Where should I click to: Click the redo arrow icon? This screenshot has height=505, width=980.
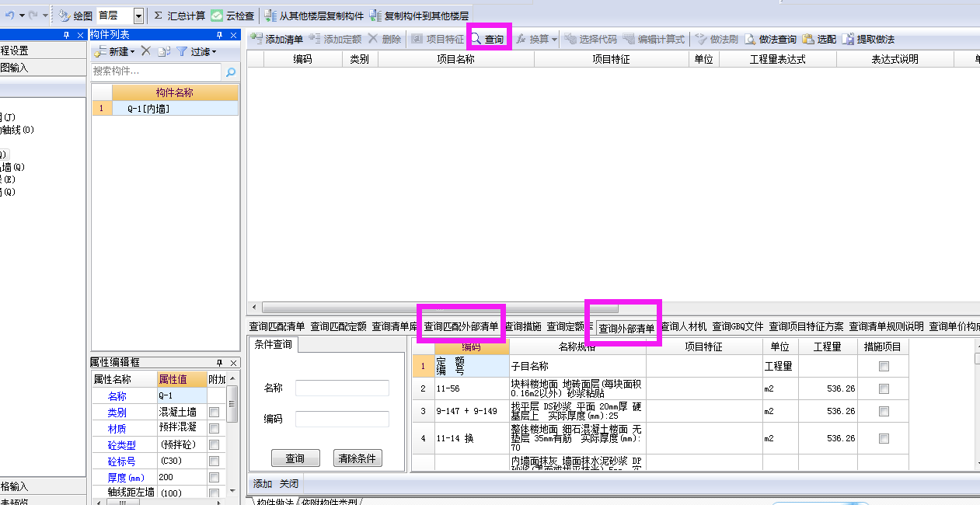[33, 16]
